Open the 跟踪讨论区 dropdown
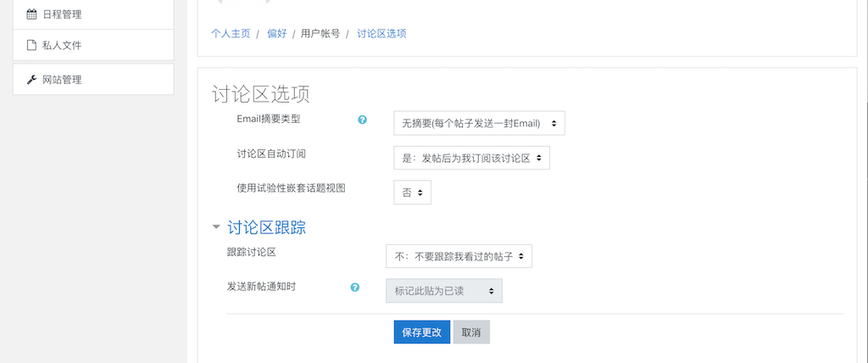Screen dimensions: 868x363 pos(459,256)
